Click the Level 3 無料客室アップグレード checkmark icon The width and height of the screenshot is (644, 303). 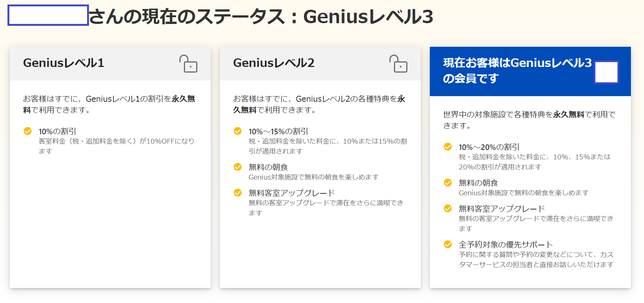point(448,208)
